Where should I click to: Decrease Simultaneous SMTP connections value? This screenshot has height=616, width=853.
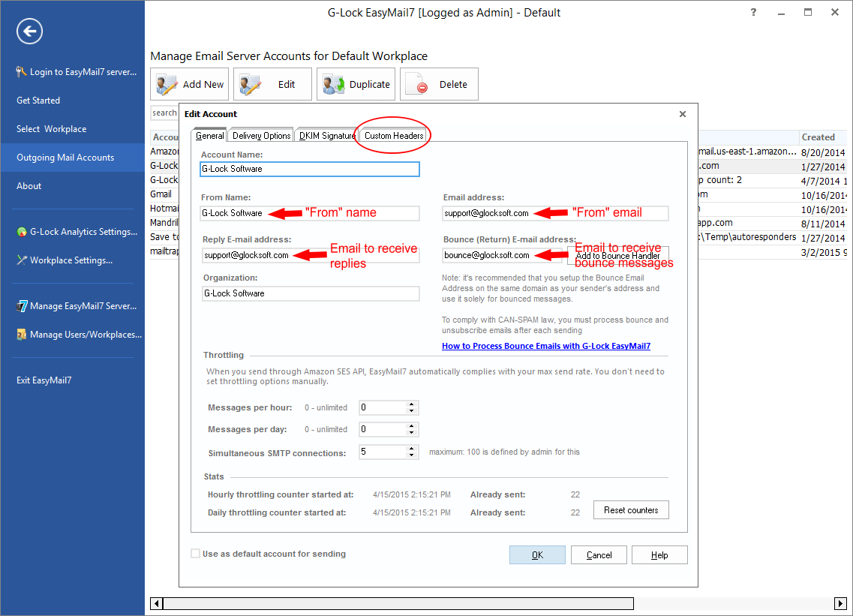[x=411, y=455]
